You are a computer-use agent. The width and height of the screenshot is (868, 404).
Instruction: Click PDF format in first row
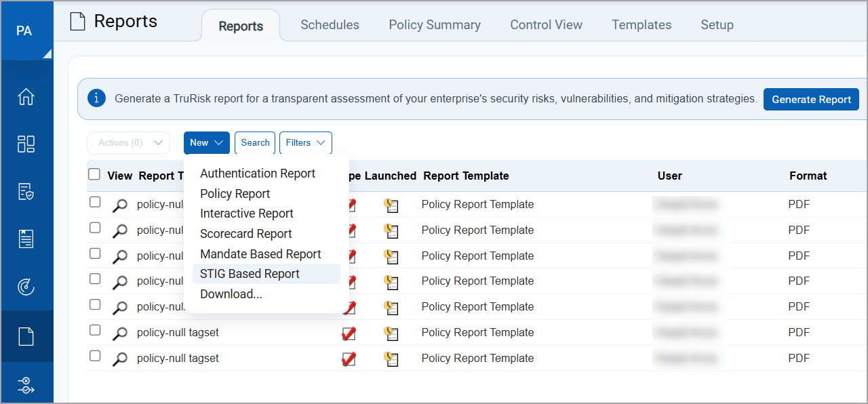799,204
